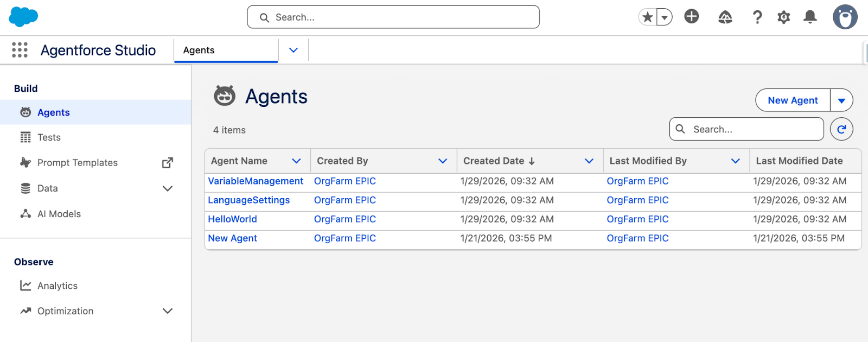The height and width of the screenshot is (342, 868).
Task: Expand the favorites list dropdown arrow
Action: pos(665,17)
